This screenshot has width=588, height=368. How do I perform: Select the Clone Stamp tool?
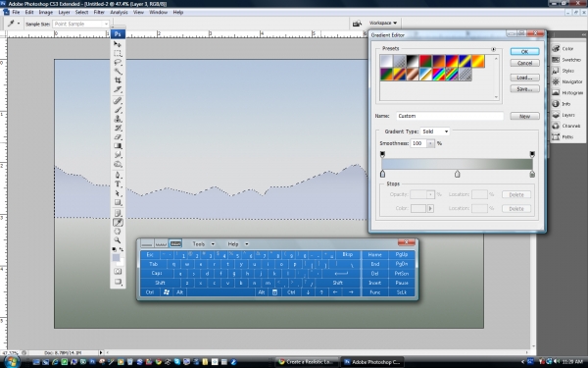pyautogui.click(x=118, y=119)
